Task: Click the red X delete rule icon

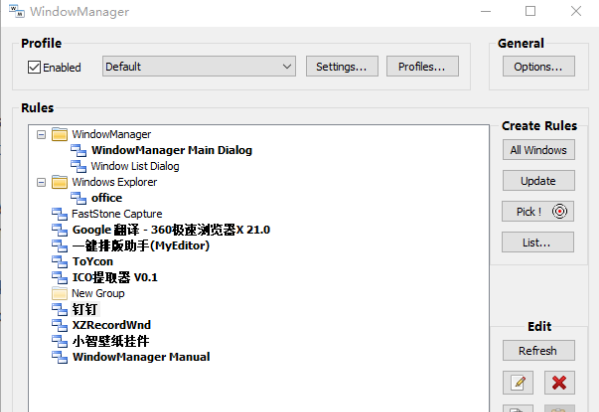Action: [x=559, y=382]
